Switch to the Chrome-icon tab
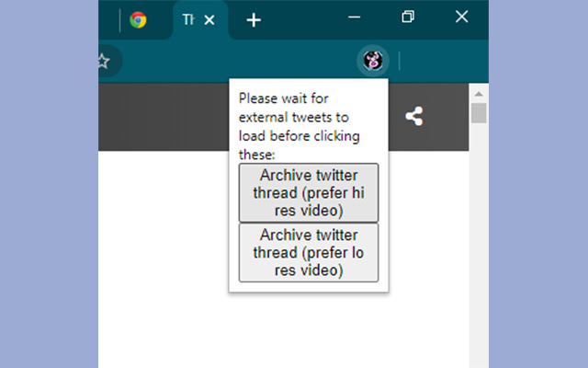 tap(138, 20)
